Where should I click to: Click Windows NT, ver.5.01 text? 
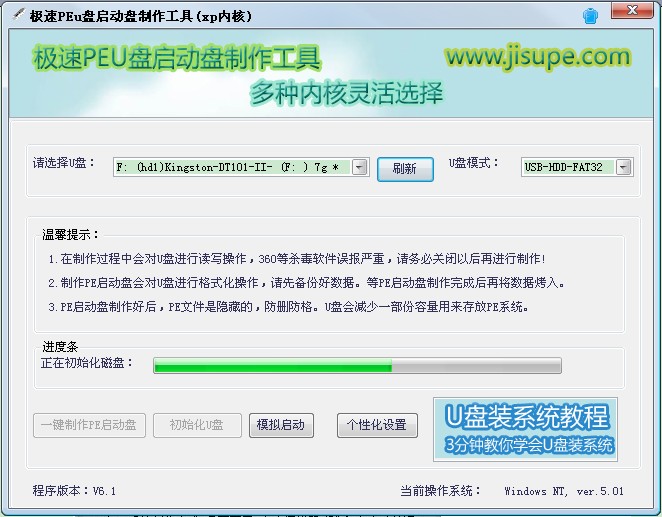point(564,491)
